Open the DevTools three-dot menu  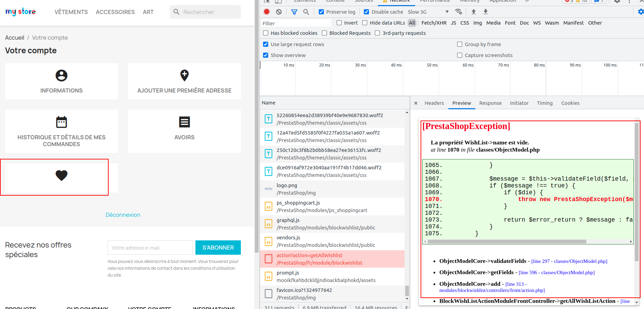pos(630,2)
